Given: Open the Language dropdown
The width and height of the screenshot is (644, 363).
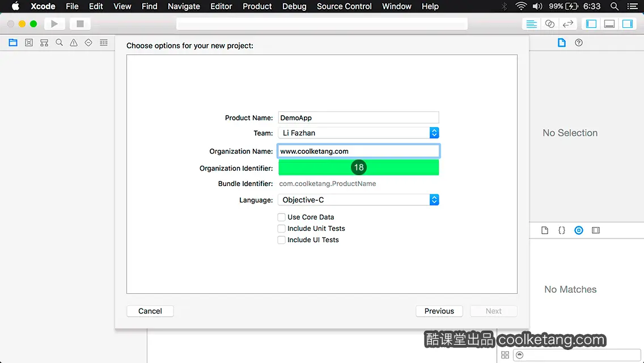Looking at the screenshot, I should tap(358, 200).
